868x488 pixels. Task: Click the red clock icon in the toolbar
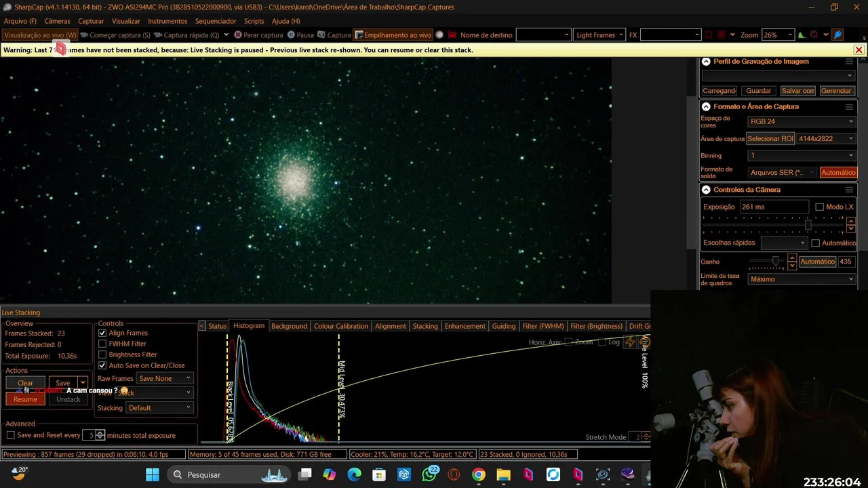(814, 35)
